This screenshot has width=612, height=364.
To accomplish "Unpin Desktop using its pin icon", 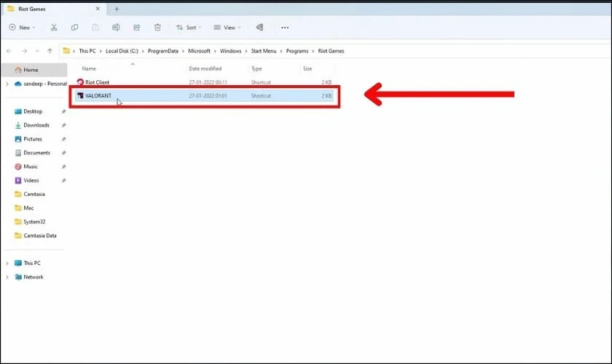I will (x=63, y=111).
